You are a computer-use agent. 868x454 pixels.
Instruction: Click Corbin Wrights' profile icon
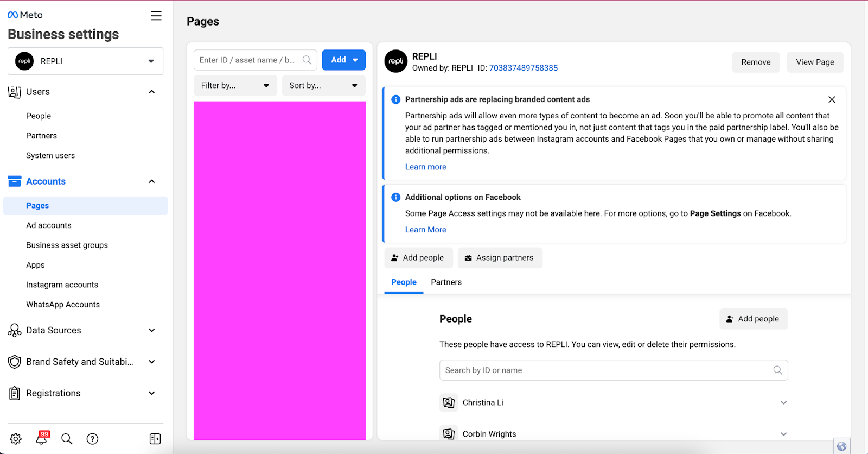click(x=449, y=433)
